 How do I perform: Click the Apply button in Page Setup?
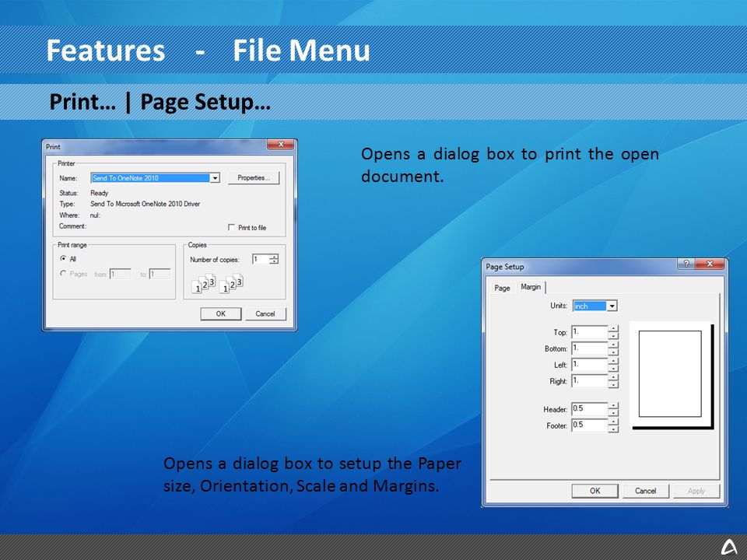pyautogui.click(x=696, y=491)
